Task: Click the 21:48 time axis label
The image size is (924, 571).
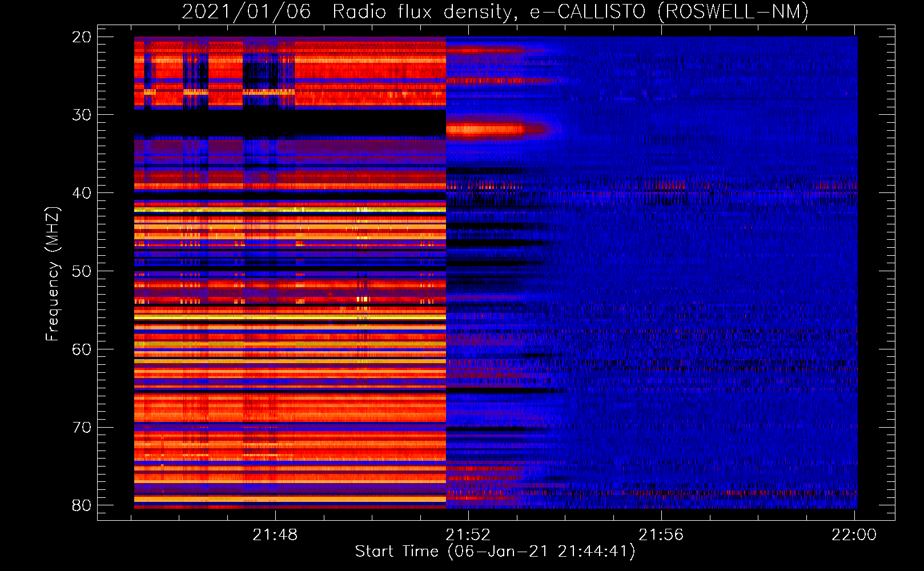Action: click(x=275, y=534)
